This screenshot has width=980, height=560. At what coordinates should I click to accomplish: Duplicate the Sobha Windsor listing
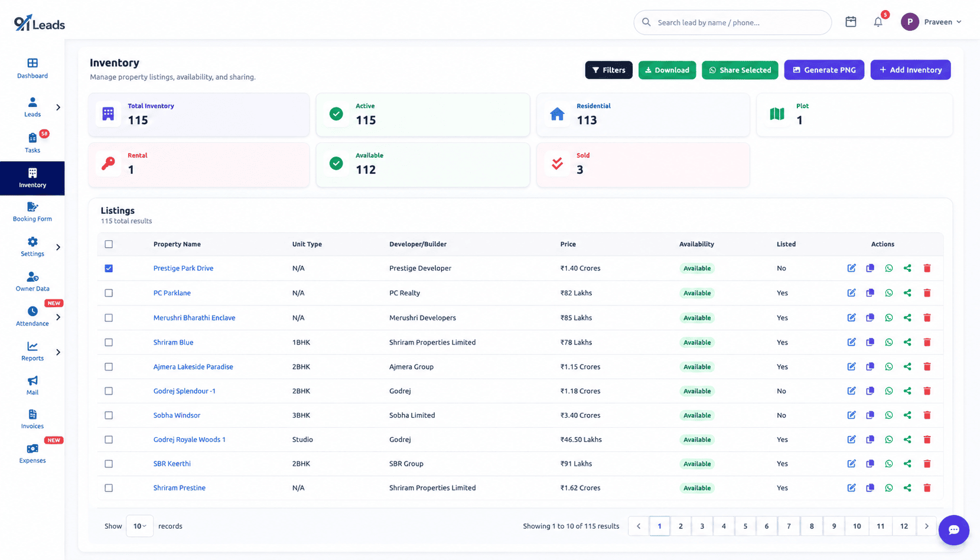point(870,415)
